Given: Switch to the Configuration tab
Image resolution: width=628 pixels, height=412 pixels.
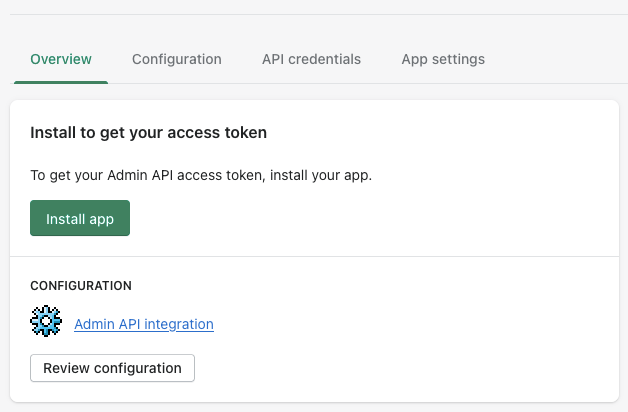Looking at the screenshot, I should click(176, 59).
